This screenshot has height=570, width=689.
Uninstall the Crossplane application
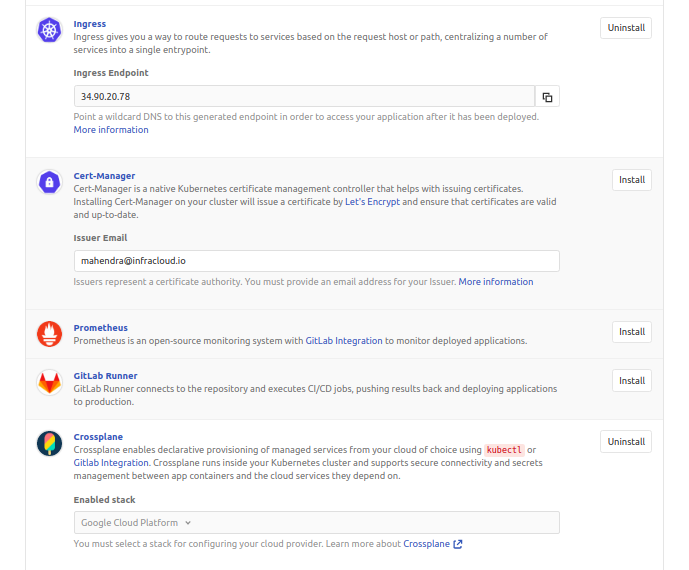[626, 442]
